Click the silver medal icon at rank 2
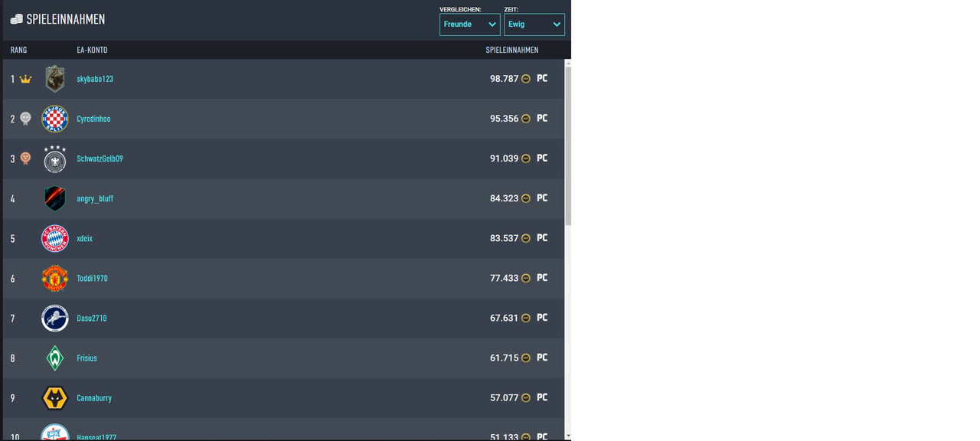This screenshot has height=441, width=980. [25, 119]
